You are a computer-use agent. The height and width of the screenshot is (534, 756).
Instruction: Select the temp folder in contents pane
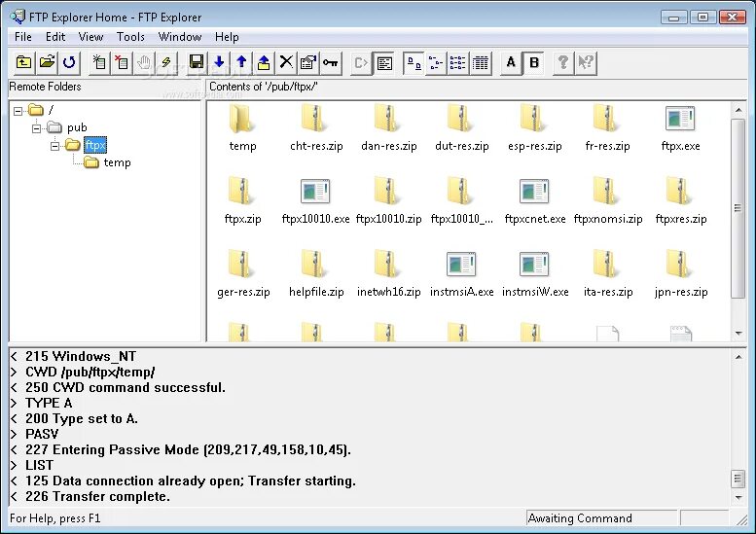click(x=242, y=129)
